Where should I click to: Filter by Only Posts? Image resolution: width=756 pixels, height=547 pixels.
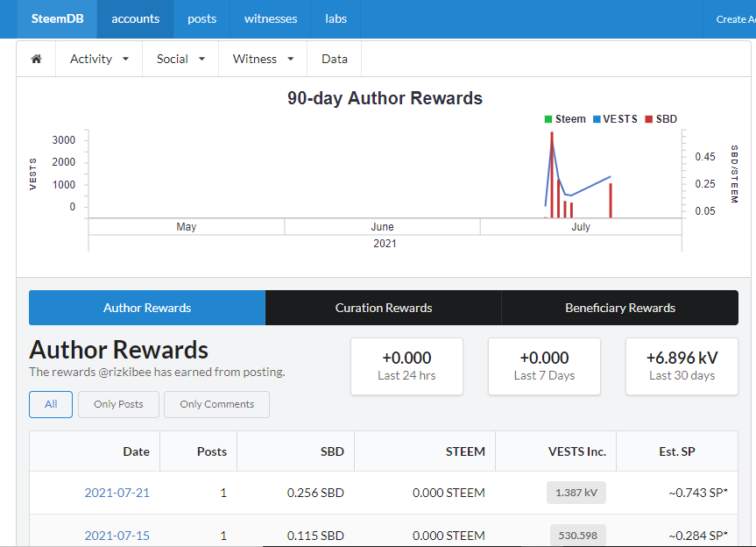click(x=118, y=404)
